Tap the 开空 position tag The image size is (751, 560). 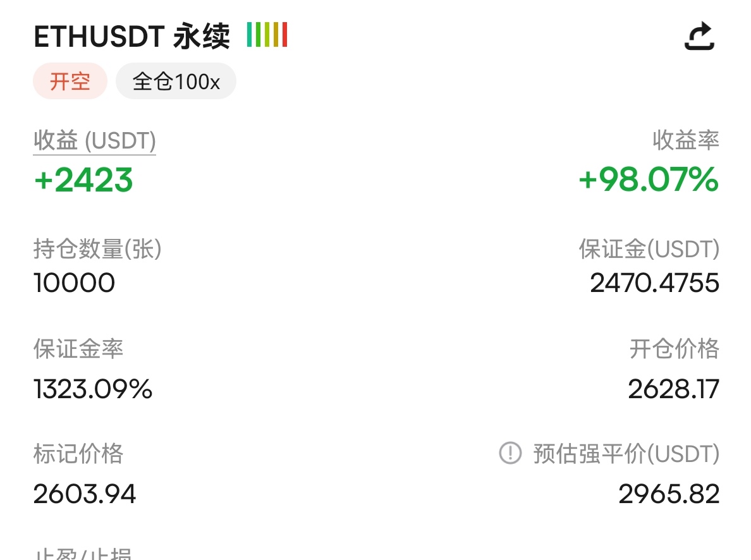70,81
